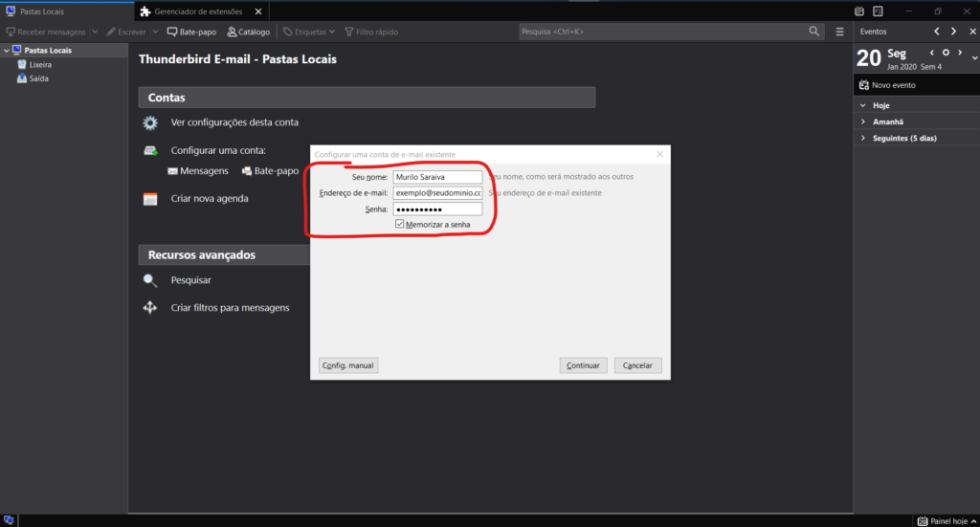Open dropdown arrow next to Receber mensagens

pos(95,32)
